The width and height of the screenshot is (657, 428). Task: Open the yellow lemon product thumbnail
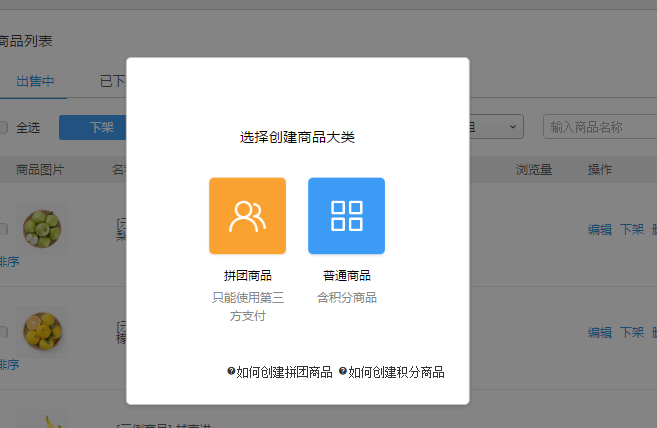[43, 331]
